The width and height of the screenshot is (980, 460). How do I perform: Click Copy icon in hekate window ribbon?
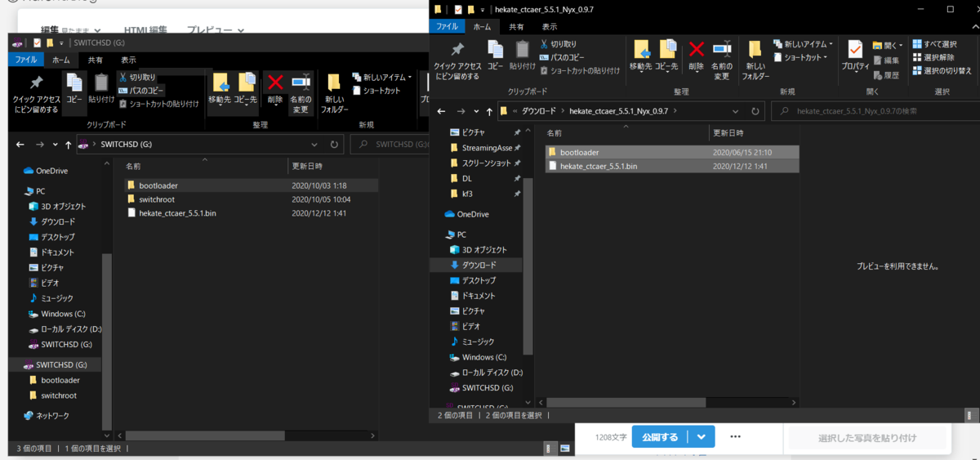pyautogui.click(x=495, y=55)
